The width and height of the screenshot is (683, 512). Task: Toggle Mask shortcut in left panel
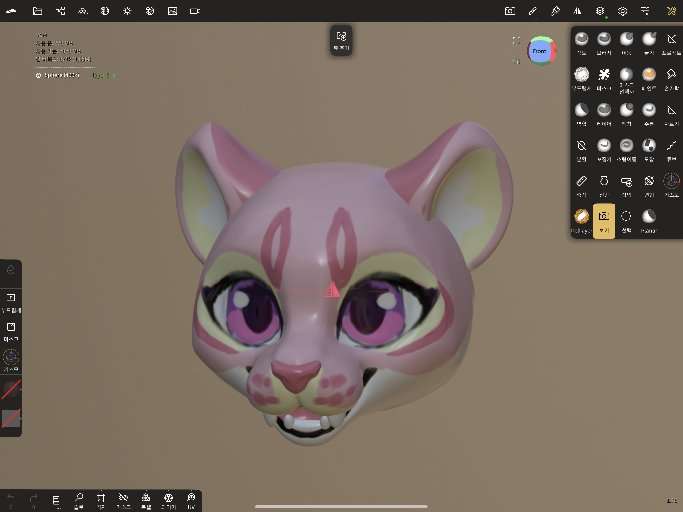pos(11,331)
